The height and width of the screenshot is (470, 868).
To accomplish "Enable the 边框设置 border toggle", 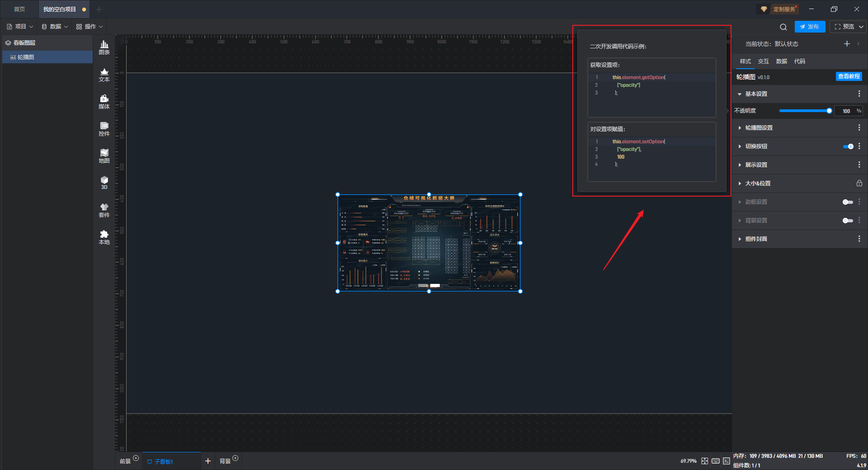I will [848, 202].
